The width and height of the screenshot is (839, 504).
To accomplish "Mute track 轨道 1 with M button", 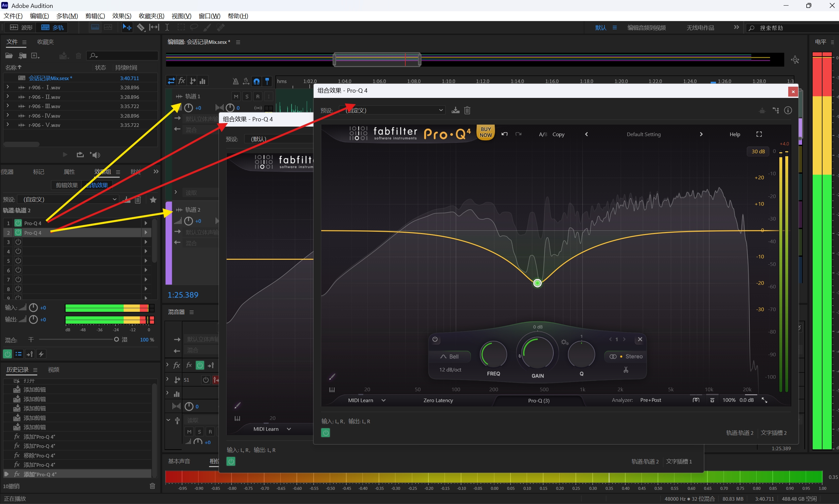I will (x=236, y=97).
